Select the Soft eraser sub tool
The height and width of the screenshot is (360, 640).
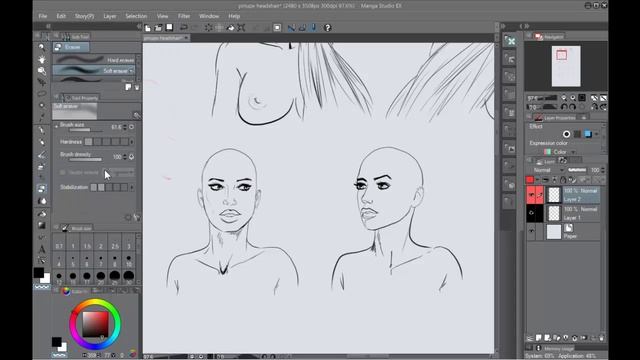[94, 71]
